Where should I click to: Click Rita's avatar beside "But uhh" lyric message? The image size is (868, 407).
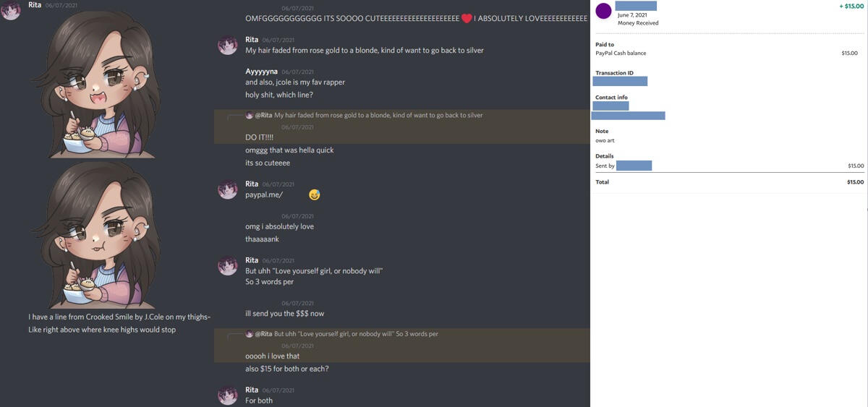pos(228,265)
